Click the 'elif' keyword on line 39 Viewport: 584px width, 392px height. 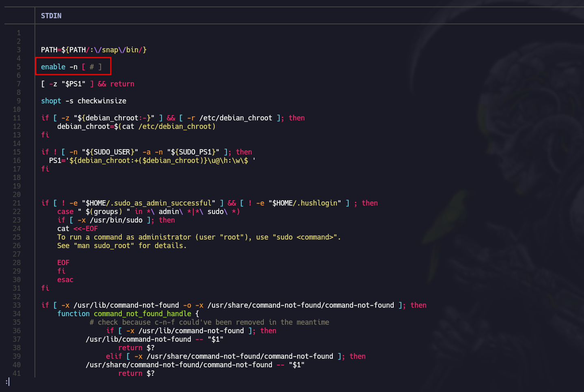click(114, 356)
